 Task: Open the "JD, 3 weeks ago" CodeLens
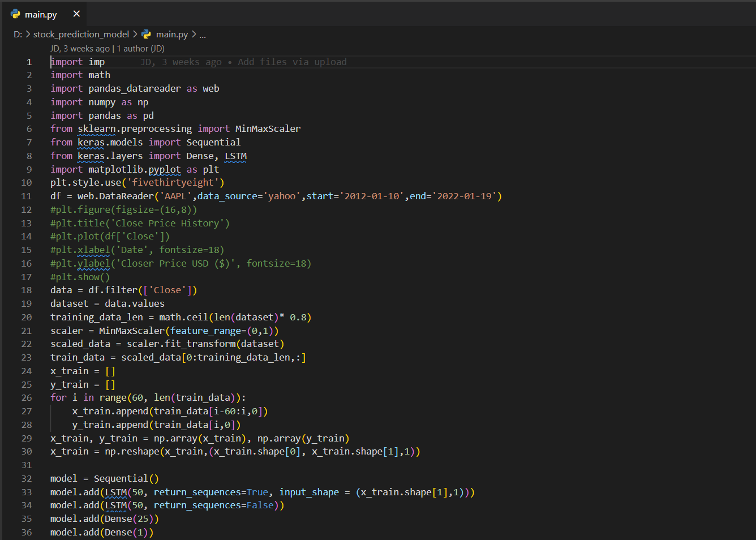80,49
